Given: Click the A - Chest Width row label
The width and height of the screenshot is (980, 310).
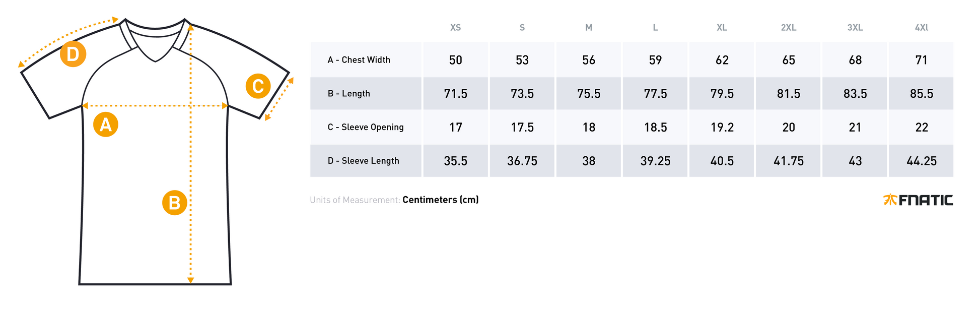Looking at the screenshot, I should [359, 60].
